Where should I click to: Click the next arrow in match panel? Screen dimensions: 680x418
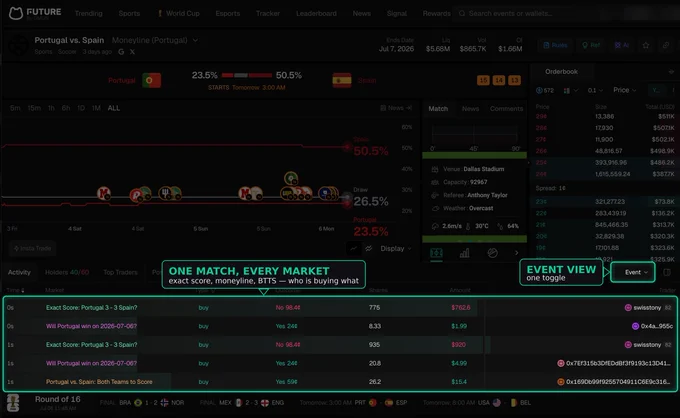tap(516, 253)
